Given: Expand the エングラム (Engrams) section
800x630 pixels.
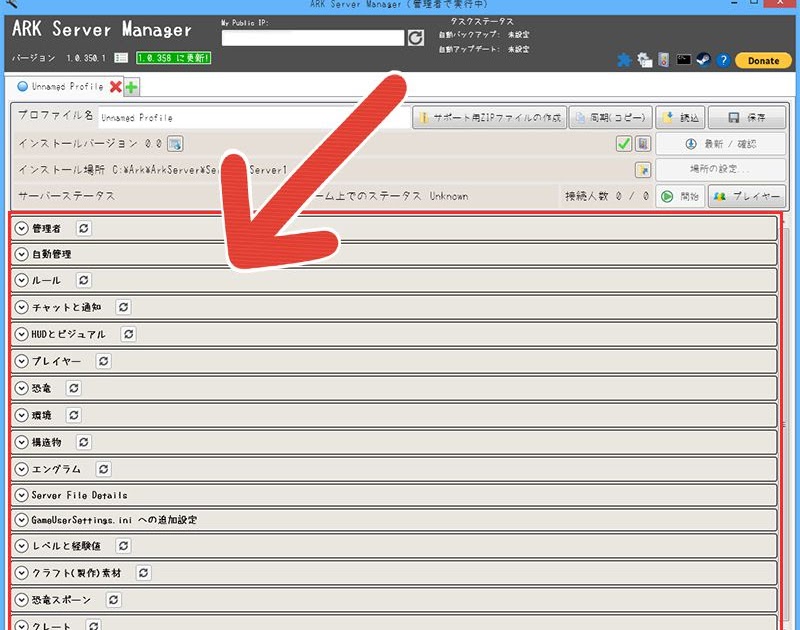Looking at the screenshot, I should pos(21,469).
